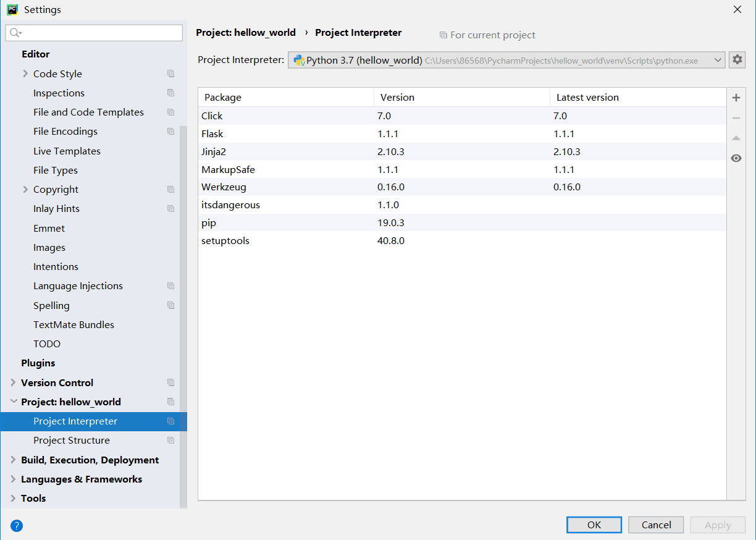Click the project-scope icon beside Version Control
Screen dimensions: 756x540
point(171,382)
